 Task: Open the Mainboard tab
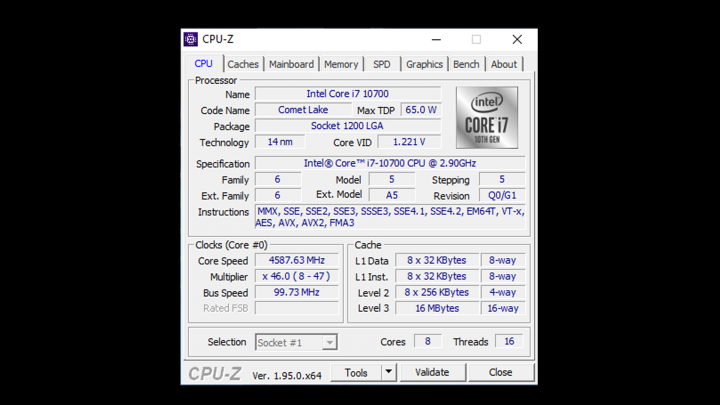coord(291,64)
